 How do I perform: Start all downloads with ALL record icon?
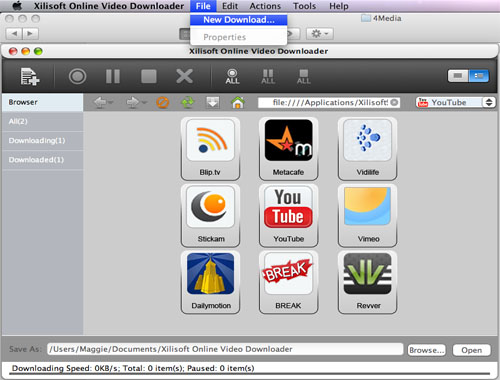point(232,76)
